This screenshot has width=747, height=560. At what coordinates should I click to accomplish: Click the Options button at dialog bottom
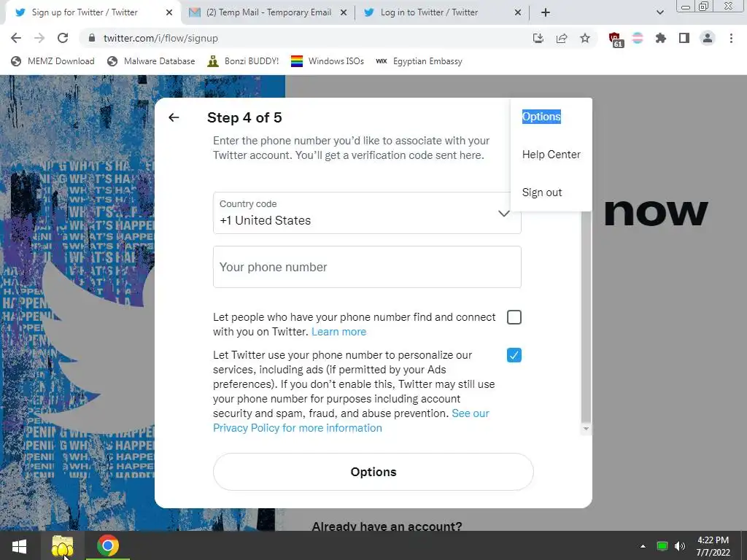click(373, 472)
